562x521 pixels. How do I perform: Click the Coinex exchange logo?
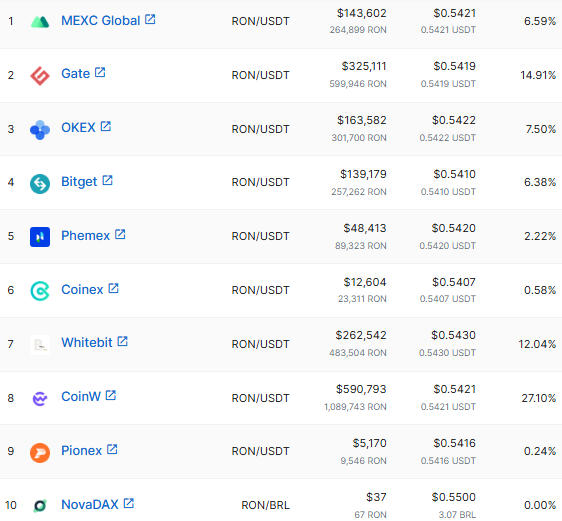click(x=40, y=291)
